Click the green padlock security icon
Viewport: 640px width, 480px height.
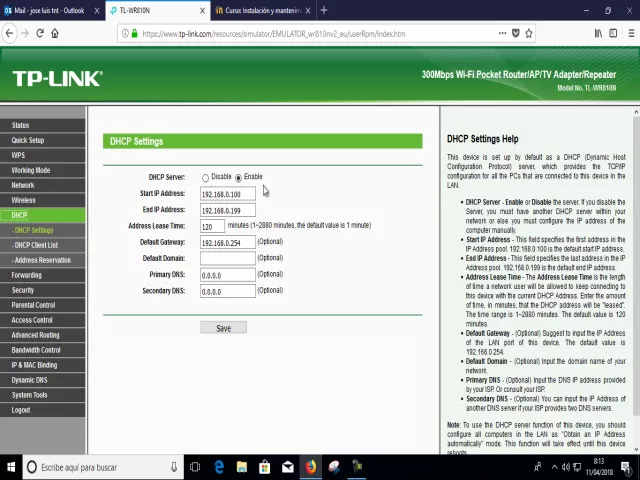(135, 33)
